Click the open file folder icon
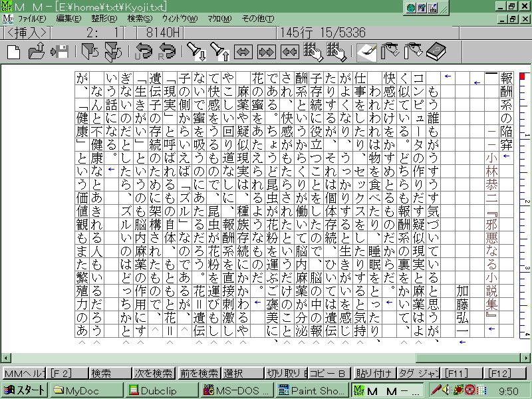The width and height of the screenshot is (532, 399). pos(37,52)
